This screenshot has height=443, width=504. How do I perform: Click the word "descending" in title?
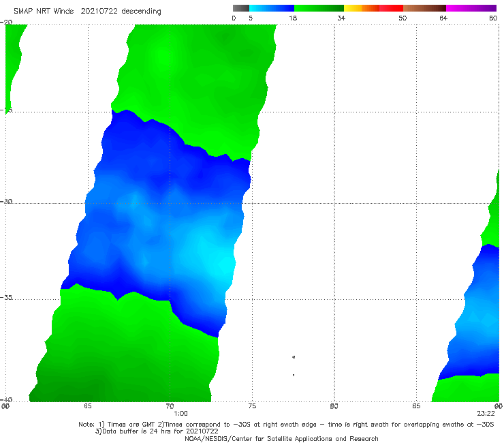coord(141,12)
